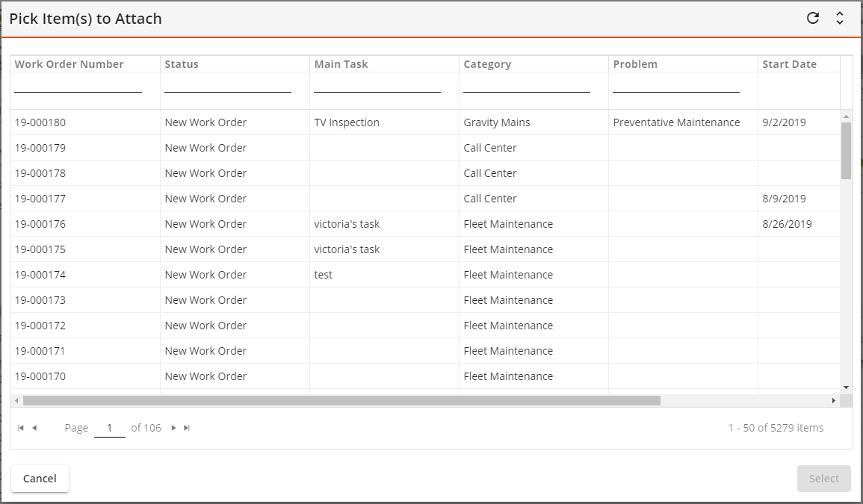Select work order 19-000177
Image resolution: width=863 pixels, height=504 pixels.
click(x=40, y=198)
